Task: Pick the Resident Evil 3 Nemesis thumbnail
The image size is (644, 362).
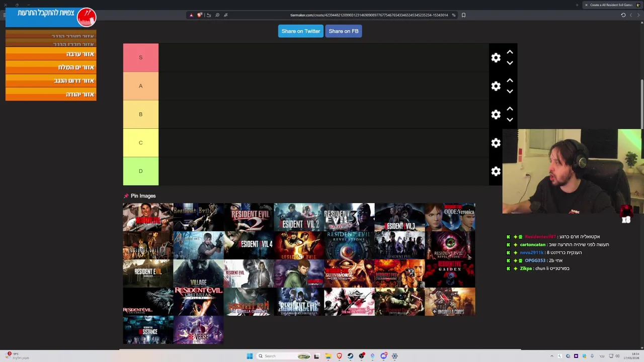Action: pos(349,217)
